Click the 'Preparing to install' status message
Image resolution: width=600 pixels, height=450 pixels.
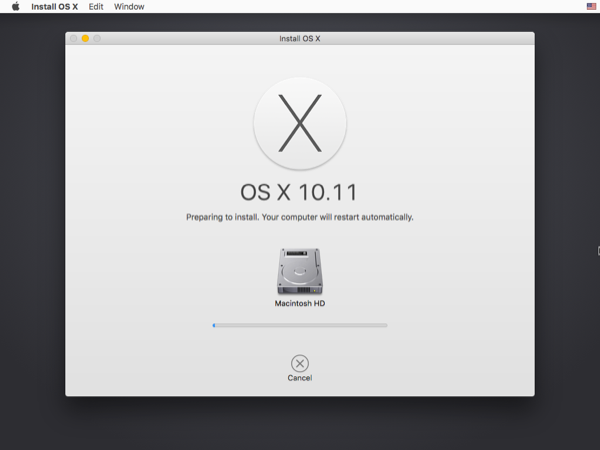tap(300, 217)
